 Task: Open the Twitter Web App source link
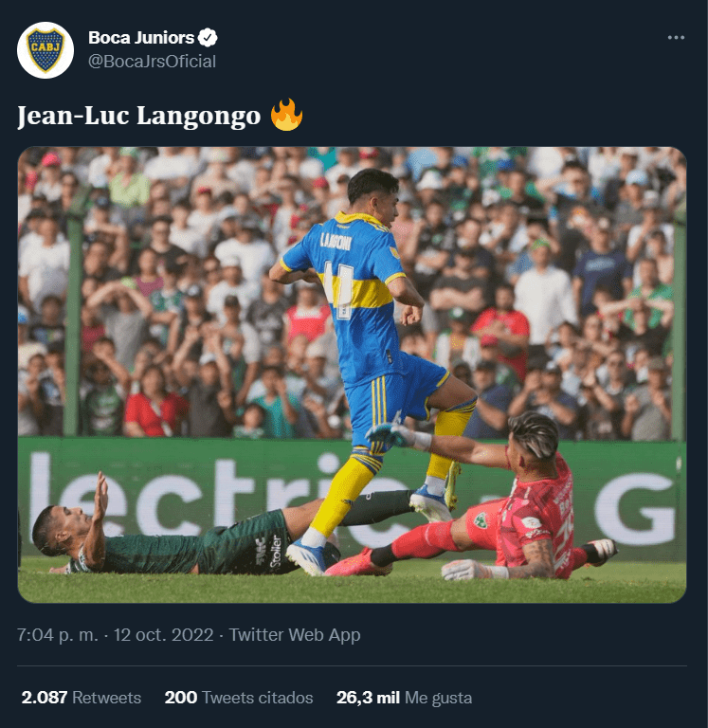(295, 635)
